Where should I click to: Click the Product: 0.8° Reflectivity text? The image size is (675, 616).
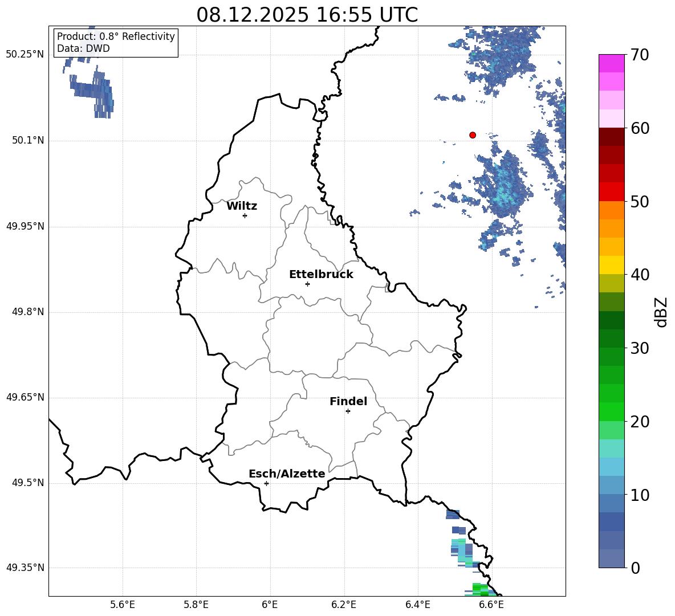116,36
